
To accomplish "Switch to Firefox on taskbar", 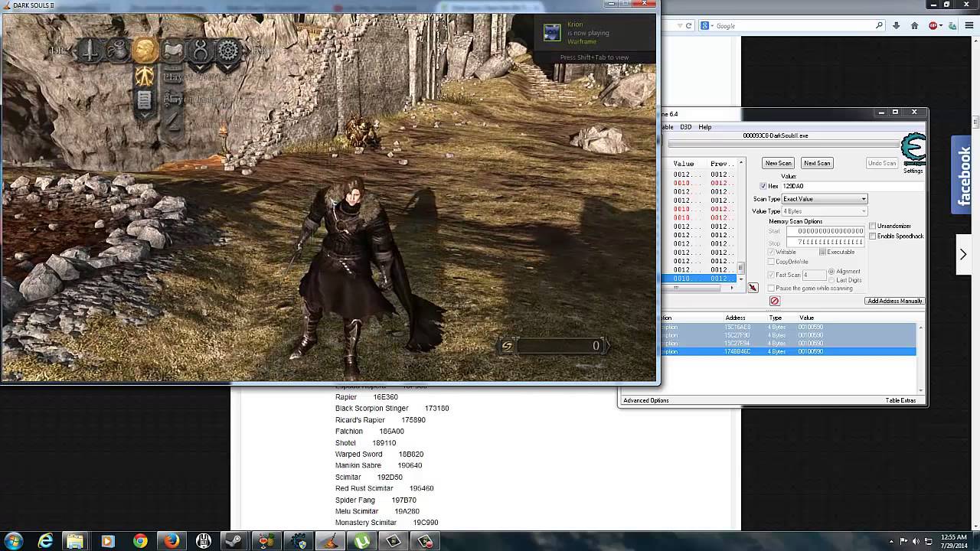I will 171,541.
